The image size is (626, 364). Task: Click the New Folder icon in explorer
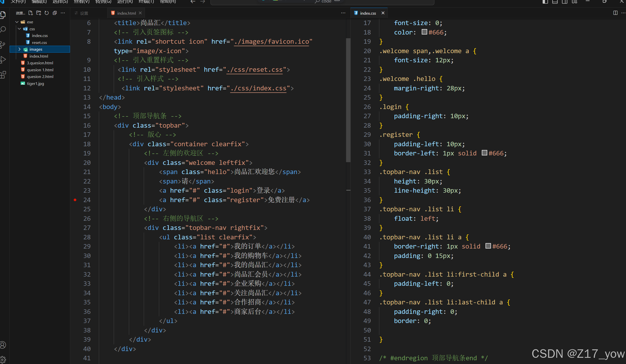coord(39,13)
